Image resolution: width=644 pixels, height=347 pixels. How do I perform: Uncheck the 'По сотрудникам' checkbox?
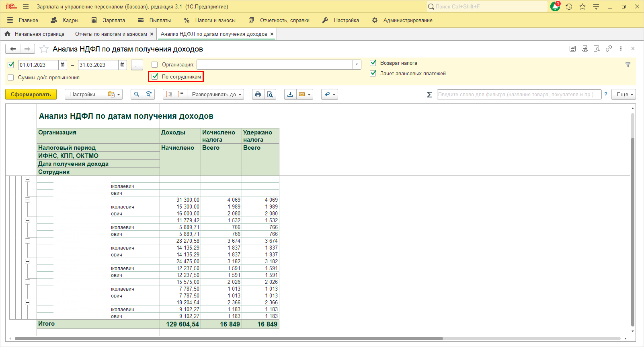155,76
